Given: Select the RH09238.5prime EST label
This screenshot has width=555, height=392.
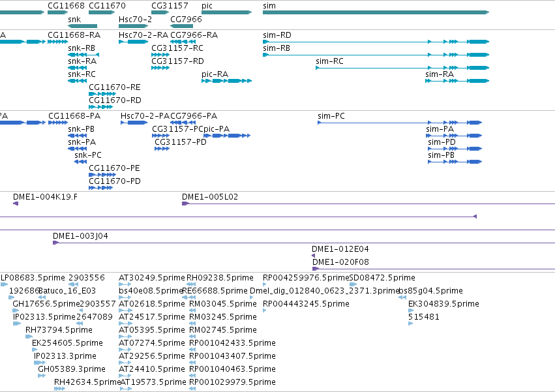Looking at the screenshot, I should tap(220, 278).
